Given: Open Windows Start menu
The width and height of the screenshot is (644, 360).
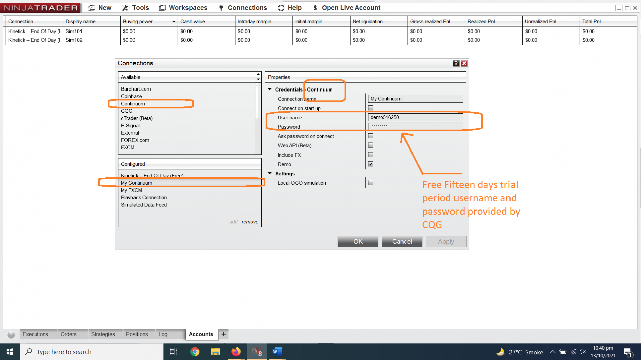Looking at the screenshot, I should point(10,352).
